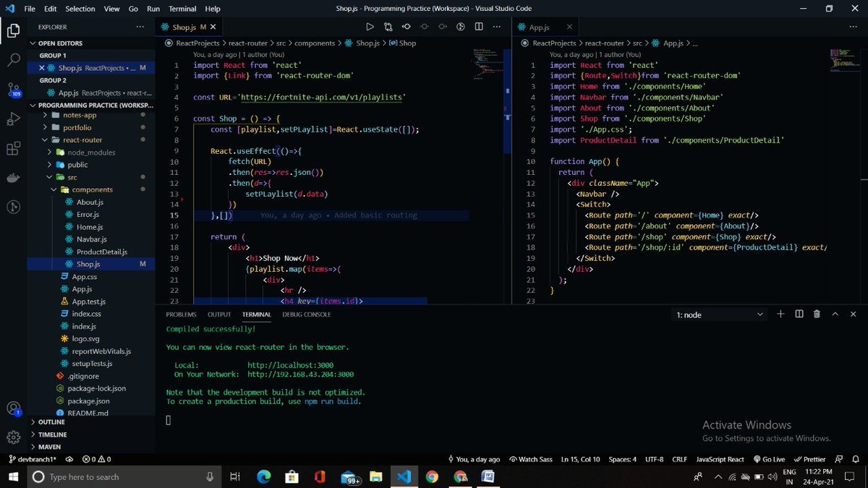Open the File menu

[x=30, y=9]
